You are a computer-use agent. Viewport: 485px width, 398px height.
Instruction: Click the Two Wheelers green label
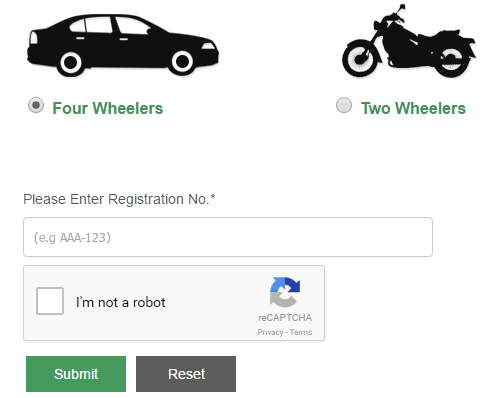coord(413,108)
